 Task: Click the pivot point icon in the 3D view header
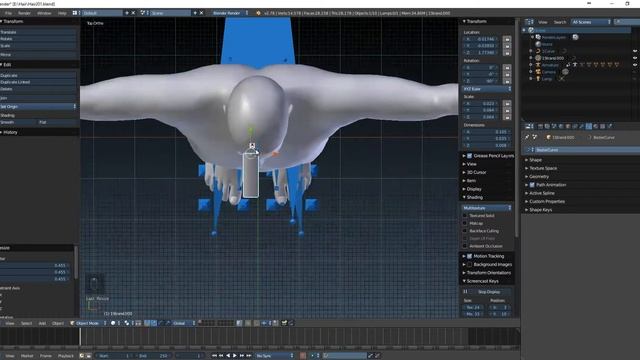click(127, 323)
